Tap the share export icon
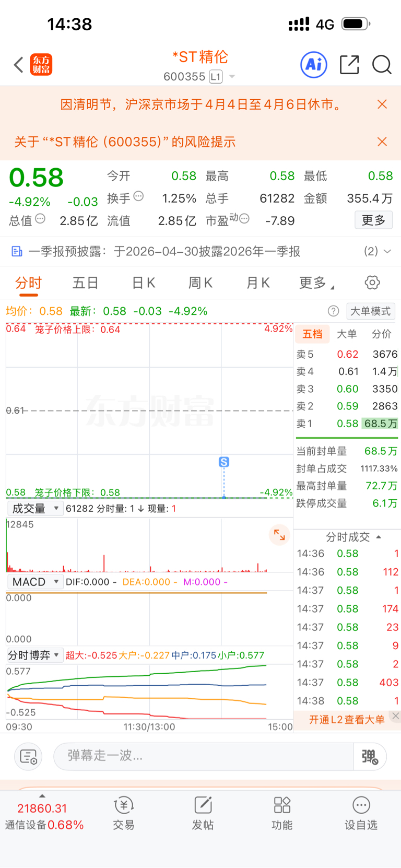This screenshot has height=868, width=401. (349, 65)
